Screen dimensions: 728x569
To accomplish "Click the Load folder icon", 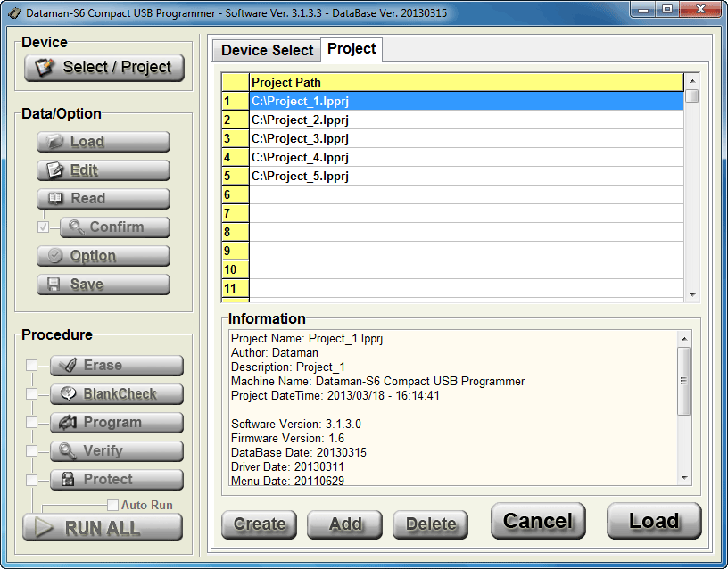I will click(55, 142).
